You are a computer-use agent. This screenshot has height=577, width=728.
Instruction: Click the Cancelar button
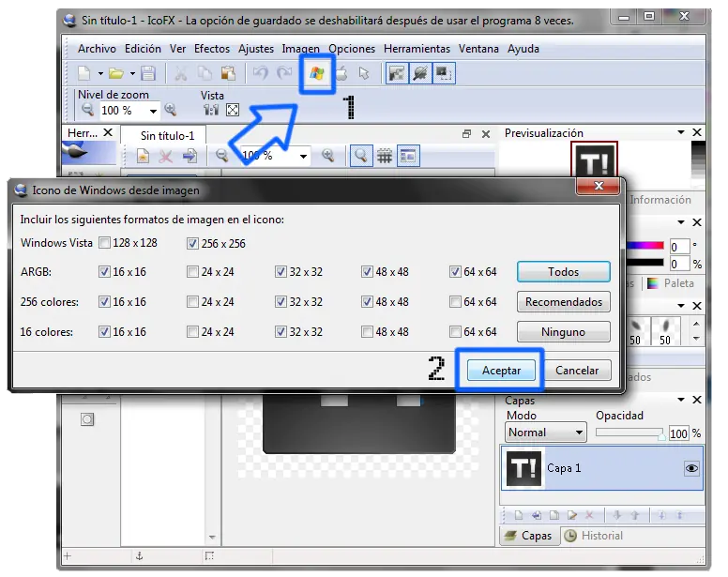(x=577, y=371)
